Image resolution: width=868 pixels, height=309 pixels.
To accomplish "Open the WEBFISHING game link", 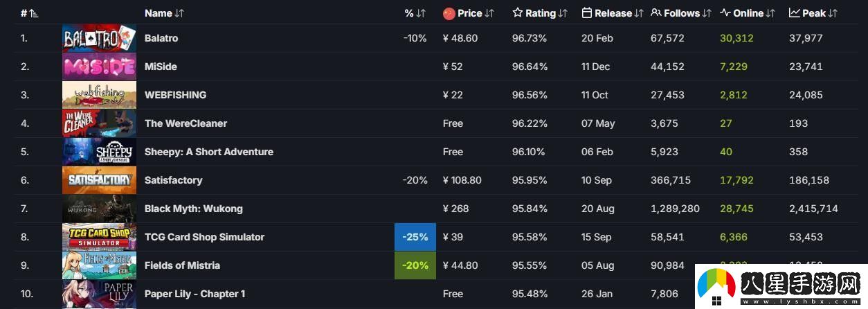I will [x=175, y=95].
